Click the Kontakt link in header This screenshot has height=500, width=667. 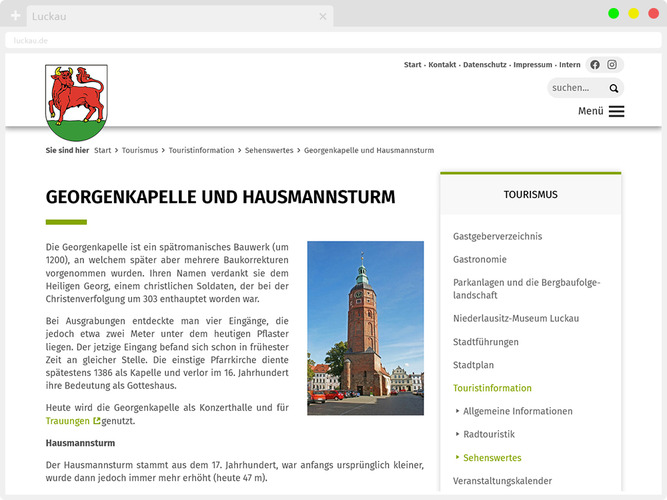pos(442,65)
